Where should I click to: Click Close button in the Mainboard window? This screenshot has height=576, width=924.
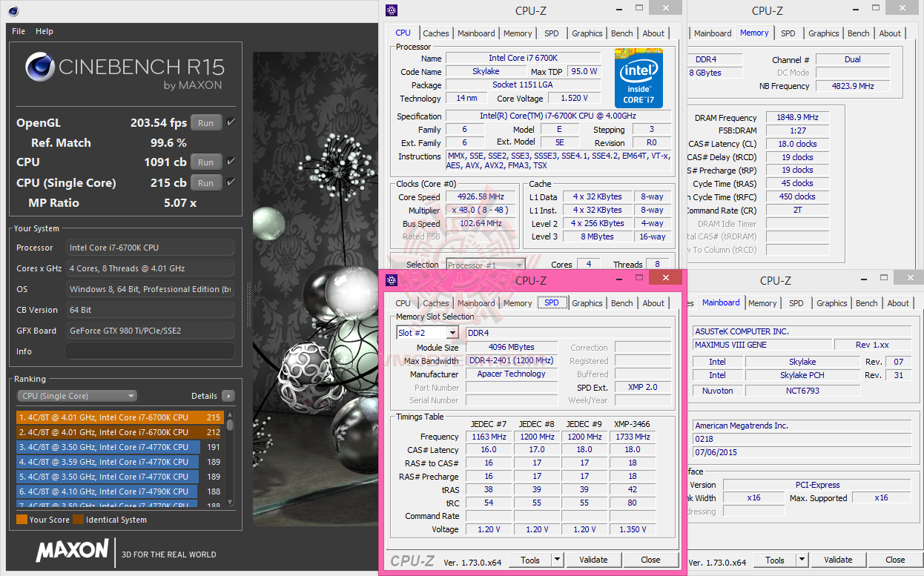pyautogui.click(x=895, y=560)
